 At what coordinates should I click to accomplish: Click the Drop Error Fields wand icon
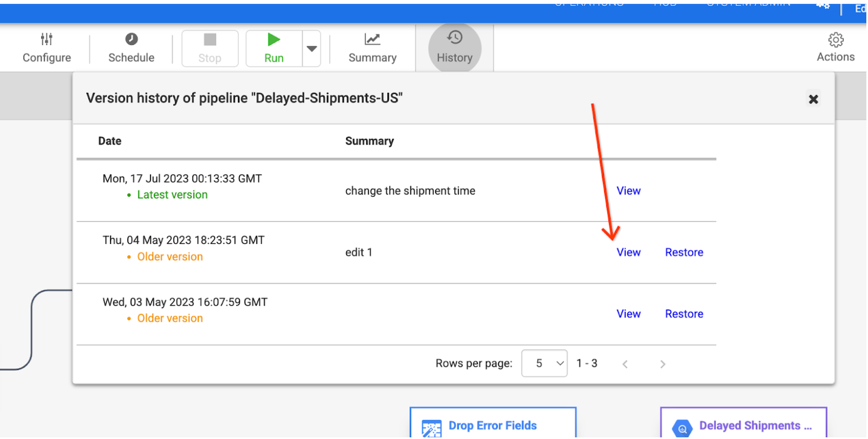pos(432,429)
